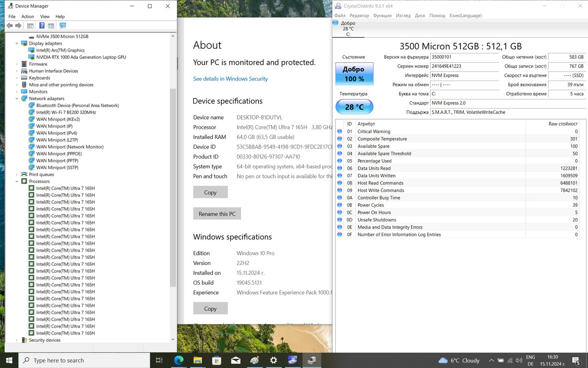The image size is (588, 368).
Task: Open File Explorer from the taskbar
Action: [198, 360]
